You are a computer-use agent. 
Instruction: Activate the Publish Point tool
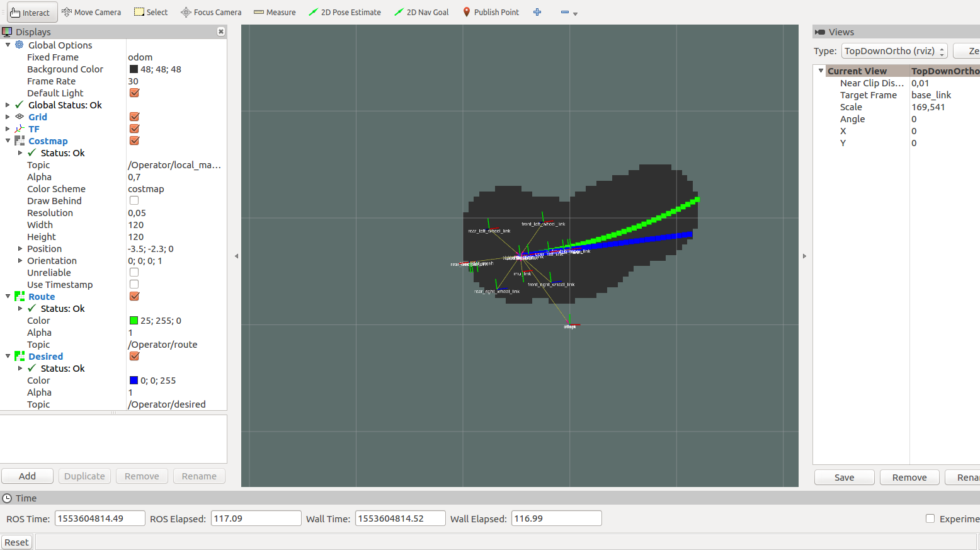tap(491, 12)
